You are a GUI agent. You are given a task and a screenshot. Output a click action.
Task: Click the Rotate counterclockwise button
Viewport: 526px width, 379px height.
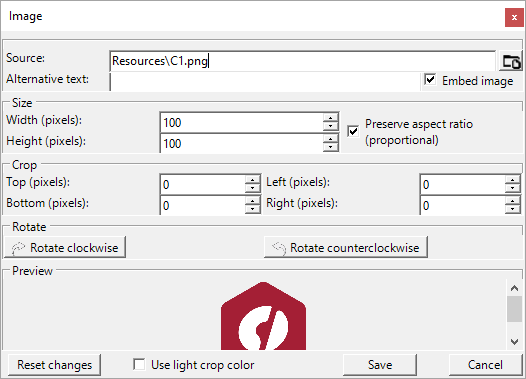[346, 247]
